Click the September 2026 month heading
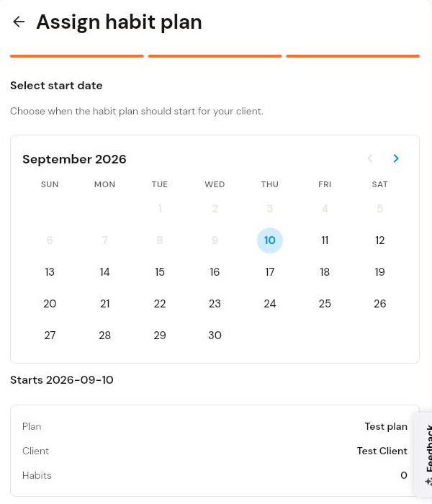This screenshot has width=432, height=504. click(74, 159)
